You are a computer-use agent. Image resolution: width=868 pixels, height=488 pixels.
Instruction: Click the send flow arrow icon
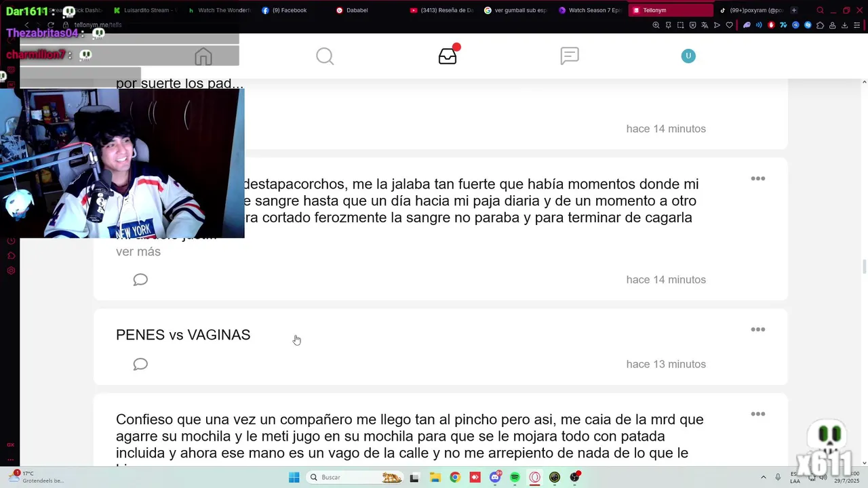[x=717, y=25]
